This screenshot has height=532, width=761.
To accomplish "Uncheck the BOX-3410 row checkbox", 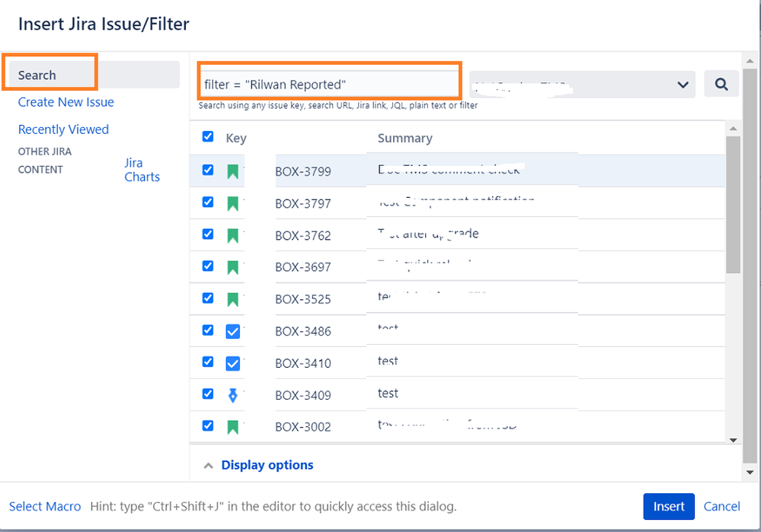I will coord(208,362).
